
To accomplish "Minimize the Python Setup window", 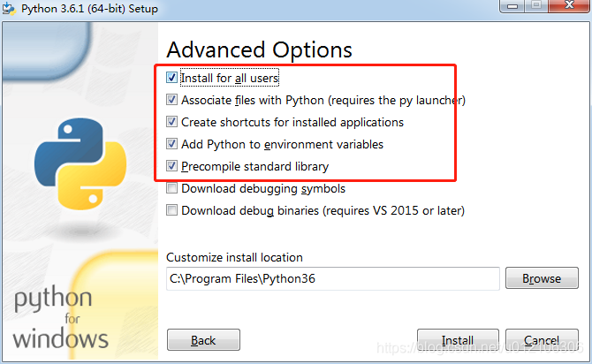I will (x=512, y=6).
